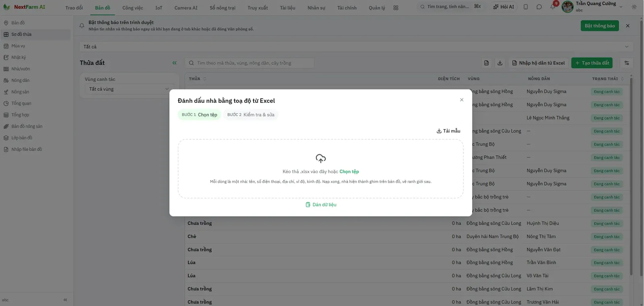Switch to Bước 2 Kiểm tra & sửa
This screenshot has height=306, width=644.
tap(251, 115)
